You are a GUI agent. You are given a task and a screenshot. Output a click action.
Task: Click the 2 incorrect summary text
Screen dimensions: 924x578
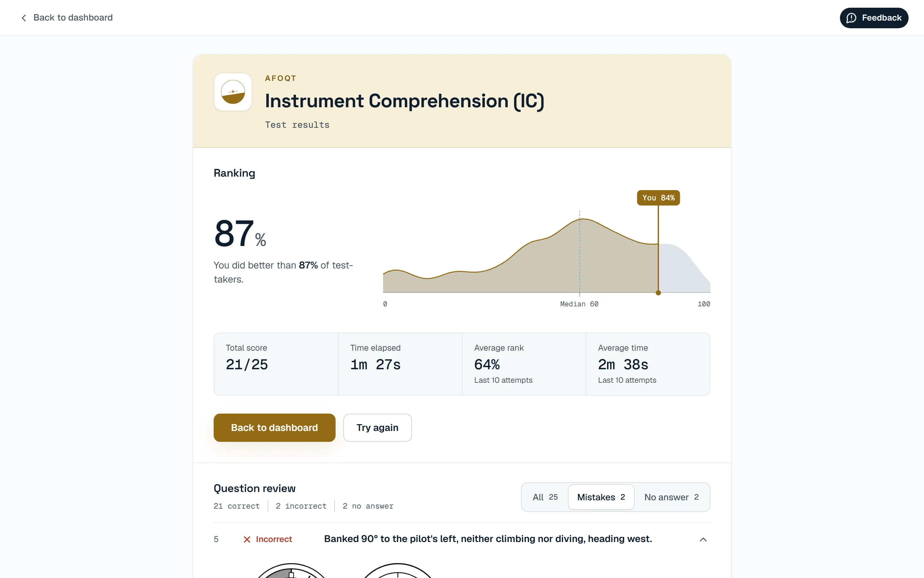click(301, 506)
